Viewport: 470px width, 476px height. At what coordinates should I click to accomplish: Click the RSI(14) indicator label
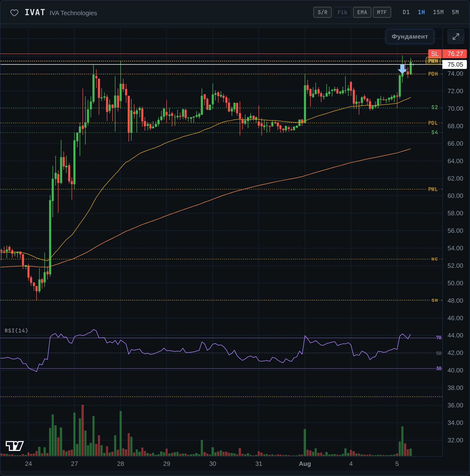point(16,331)
